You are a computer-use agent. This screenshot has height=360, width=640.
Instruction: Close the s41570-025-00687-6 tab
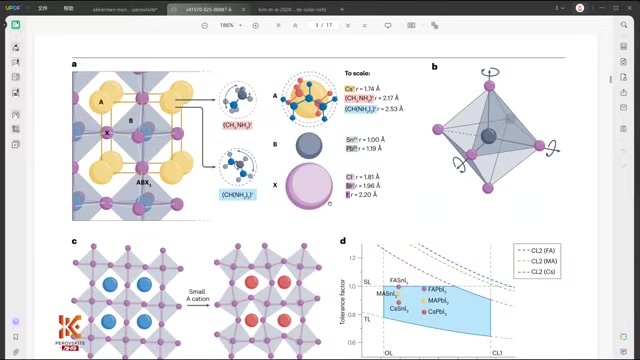click(x=244, y=9)
